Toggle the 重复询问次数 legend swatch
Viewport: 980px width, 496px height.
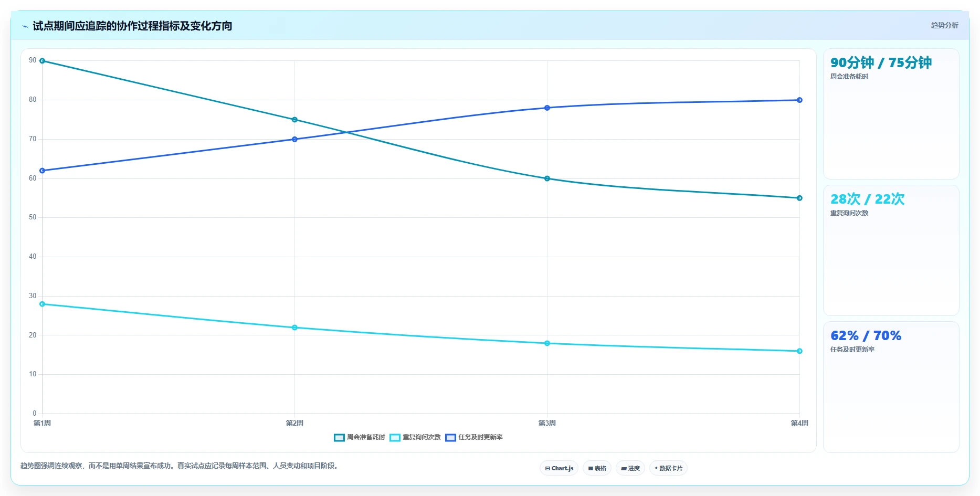click(395, 438)
